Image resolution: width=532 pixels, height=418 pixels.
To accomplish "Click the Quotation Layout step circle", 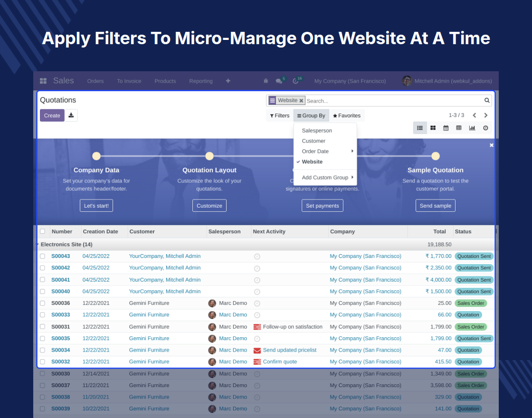I will pyautogui.click(x=209, y=156).
